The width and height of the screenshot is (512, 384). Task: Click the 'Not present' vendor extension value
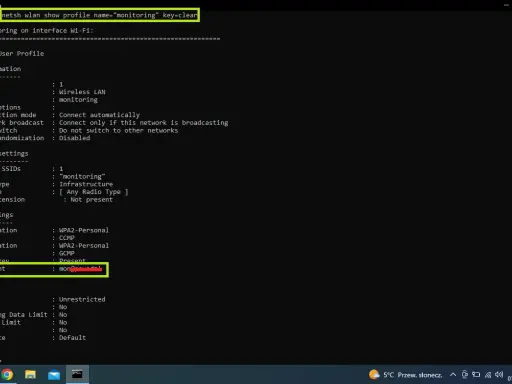pyautogui.click(x=91, y=200)
